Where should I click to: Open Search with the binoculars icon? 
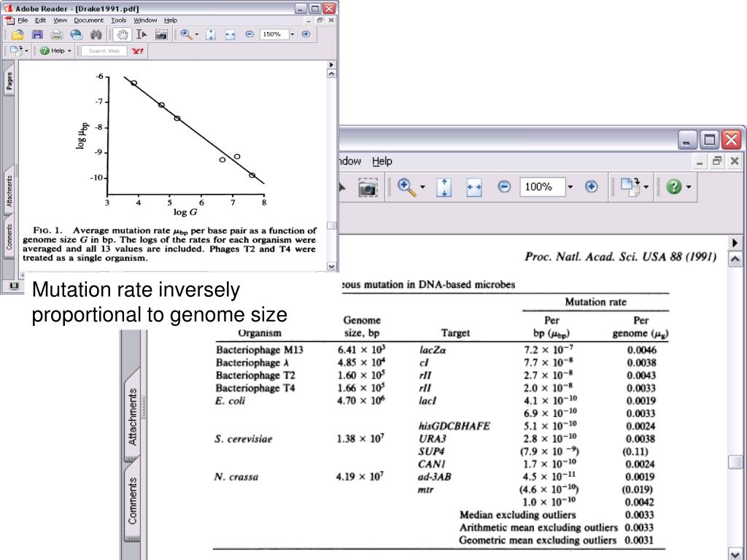pos(96,34)
